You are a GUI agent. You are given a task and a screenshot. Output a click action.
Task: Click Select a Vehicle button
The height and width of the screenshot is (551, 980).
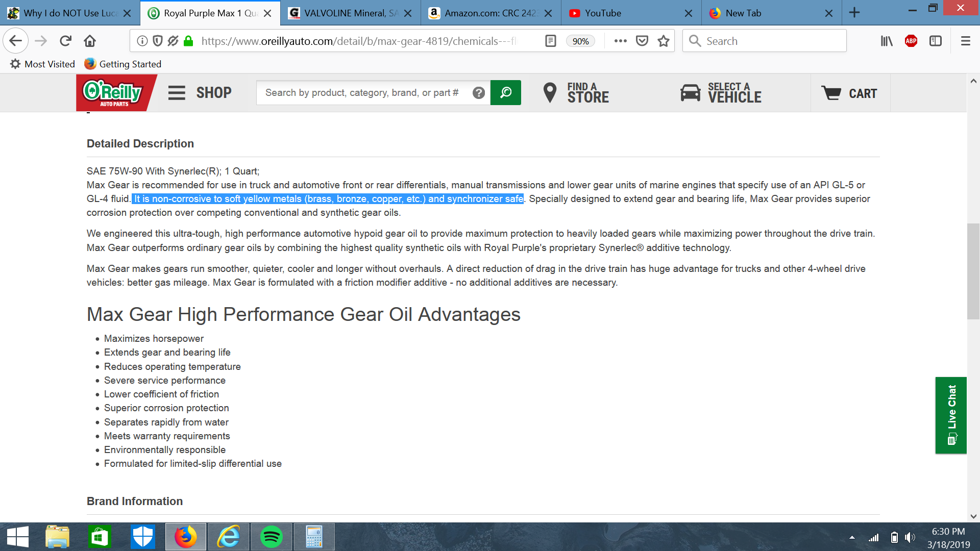pyautogui.click(x=721, y=93)
